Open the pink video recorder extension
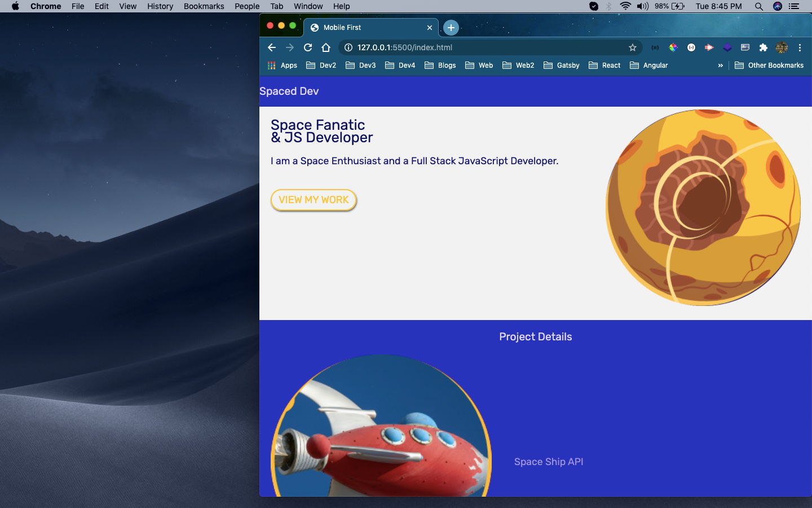Screen dimensions: 812x508 [709, 47]
